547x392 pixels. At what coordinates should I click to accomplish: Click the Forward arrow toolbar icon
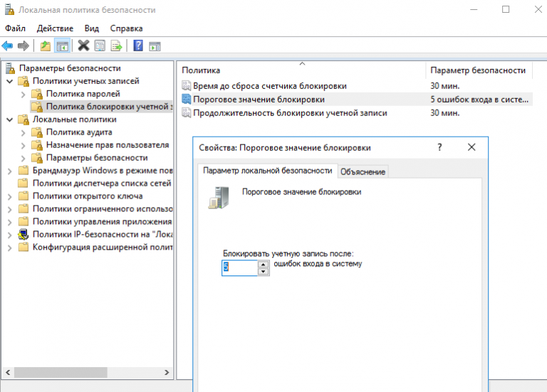(23, 46)
